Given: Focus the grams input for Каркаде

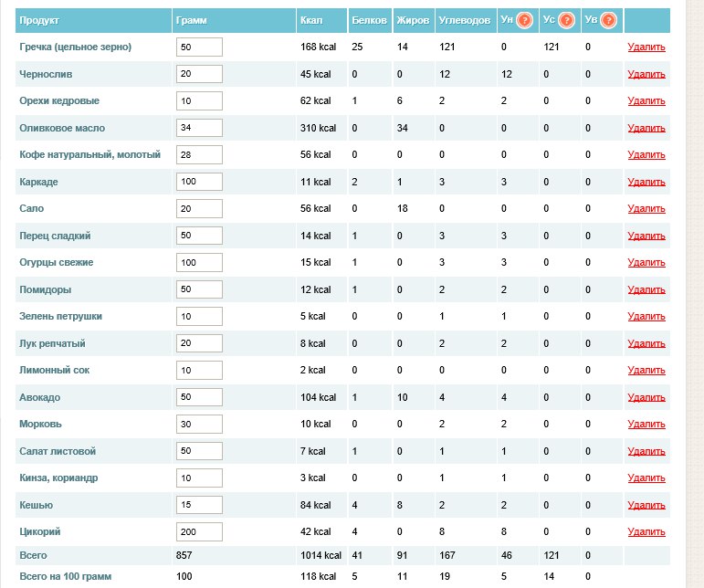Looking at the screenshot, I should click(x=199, y=182).
